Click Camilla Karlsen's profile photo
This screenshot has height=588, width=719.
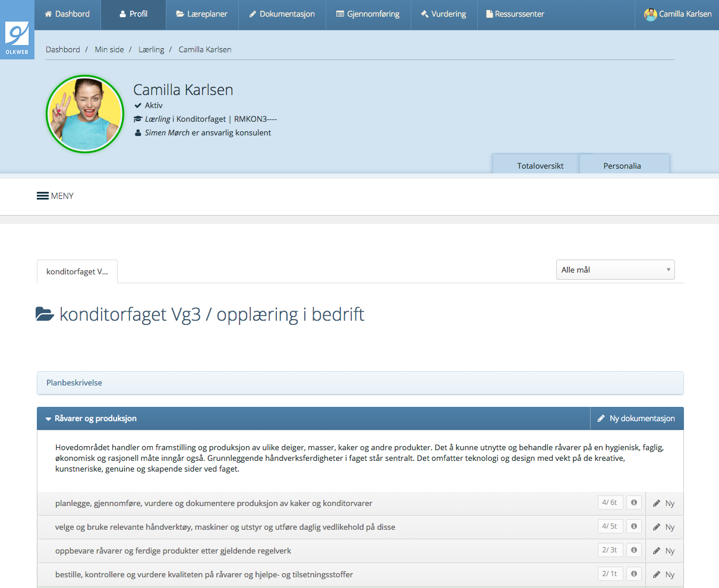(x=84, y=113)
